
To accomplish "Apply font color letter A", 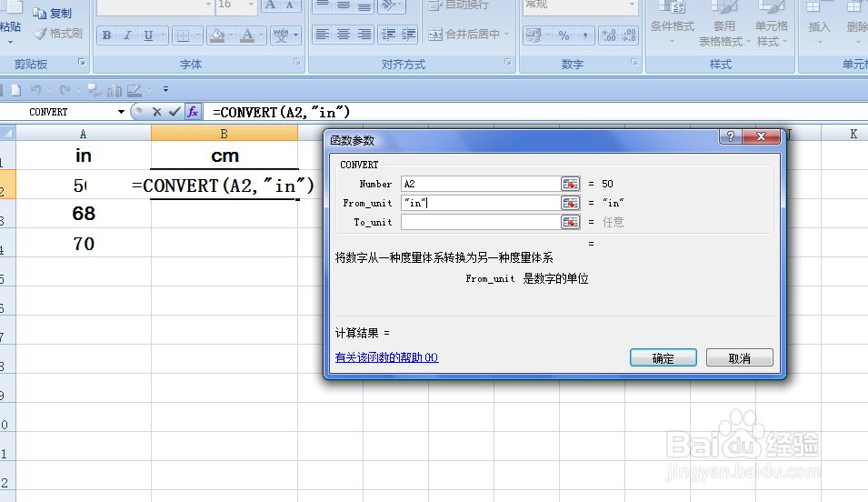I will click(x=247, y=35).
